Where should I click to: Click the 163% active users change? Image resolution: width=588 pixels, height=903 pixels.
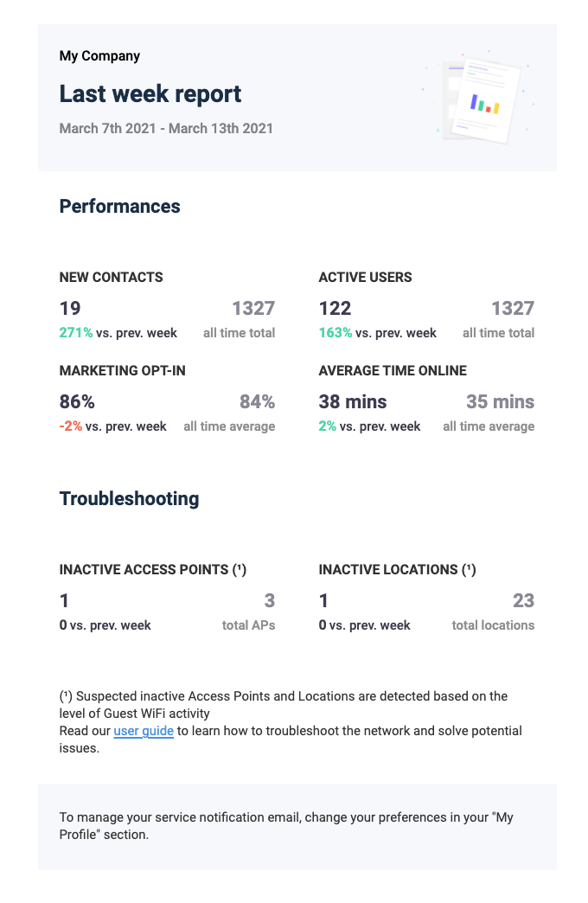(x=336, y=333)
